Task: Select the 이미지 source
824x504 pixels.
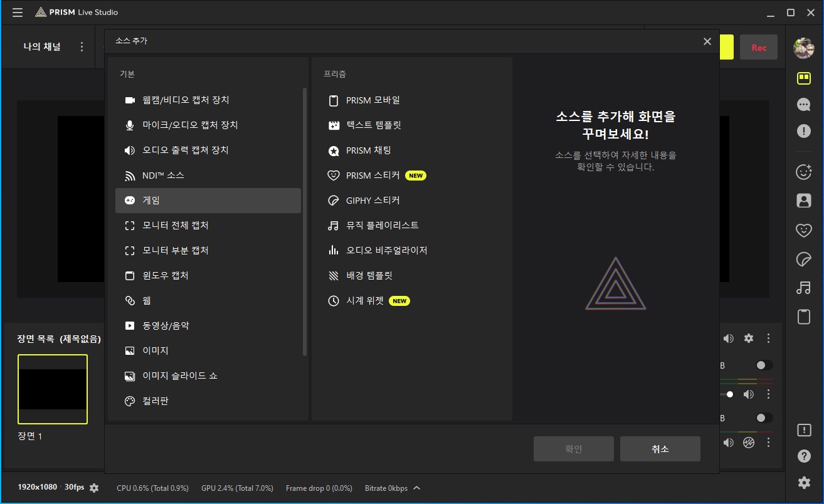Action: click(x=208, y=351)
